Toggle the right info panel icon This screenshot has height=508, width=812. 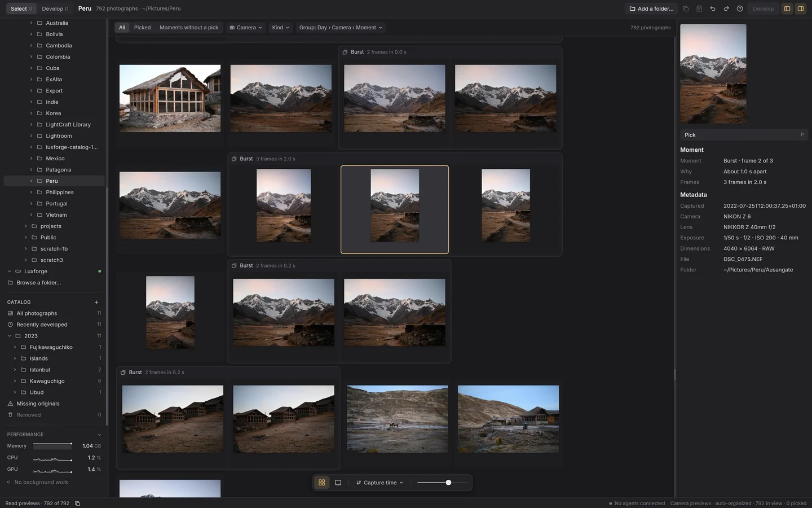pyautogui.click(x=801, y=8)
